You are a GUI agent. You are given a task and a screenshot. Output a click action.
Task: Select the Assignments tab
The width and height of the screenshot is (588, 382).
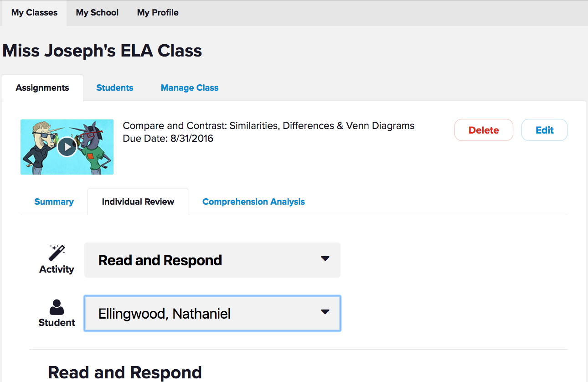[x=42, y=88]
